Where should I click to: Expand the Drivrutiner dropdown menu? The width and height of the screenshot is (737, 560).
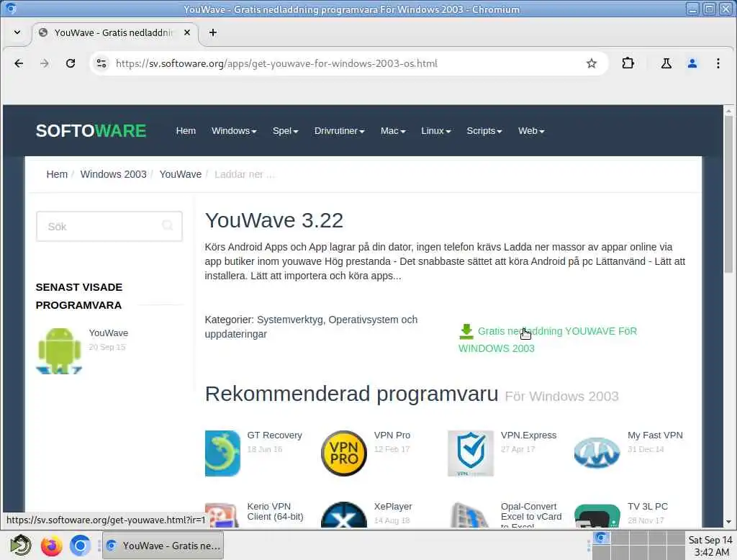(340, 131)
